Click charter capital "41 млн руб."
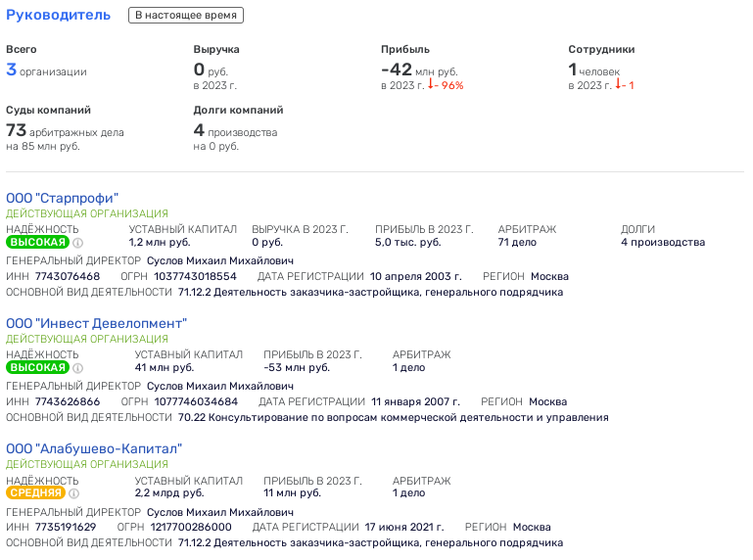The height and width of the screenshot is (560, 753). tap(165, 368)
